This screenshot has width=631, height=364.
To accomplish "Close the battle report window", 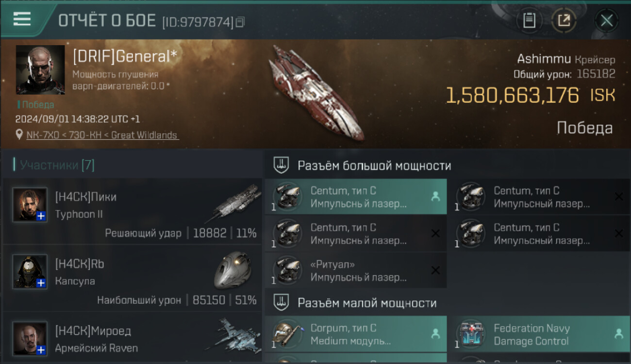I will pos(607,20).
